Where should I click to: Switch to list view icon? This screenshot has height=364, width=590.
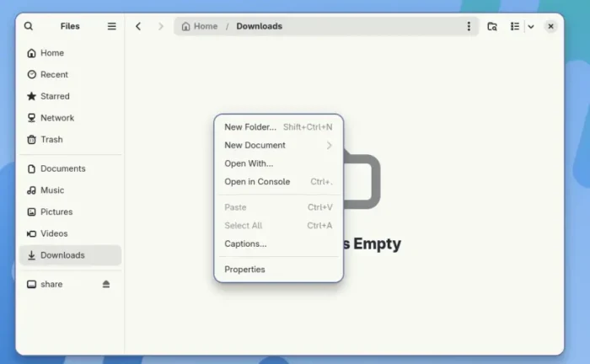[x=515, y=26]
